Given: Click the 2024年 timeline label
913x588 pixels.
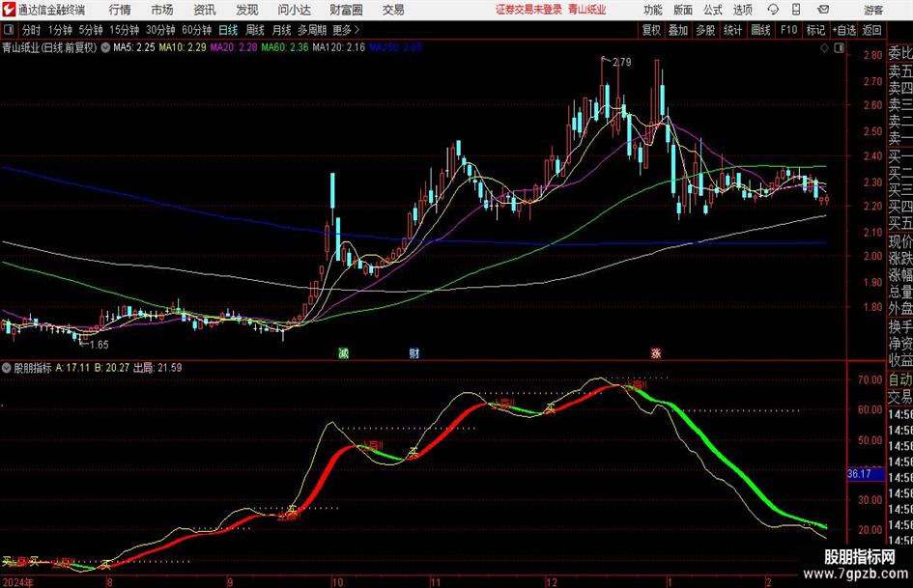Looking at the screenshot, I should pyautogui.click(x=18, y=582).
